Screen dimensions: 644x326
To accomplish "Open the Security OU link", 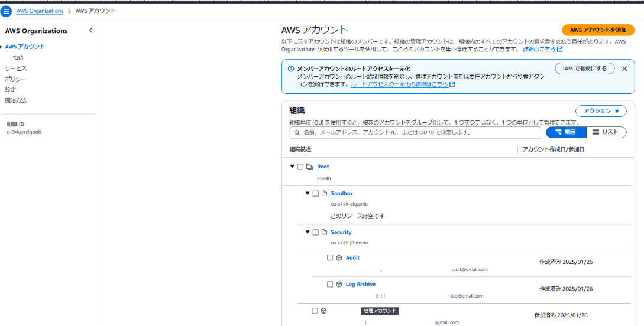I will tap(341, 232).
